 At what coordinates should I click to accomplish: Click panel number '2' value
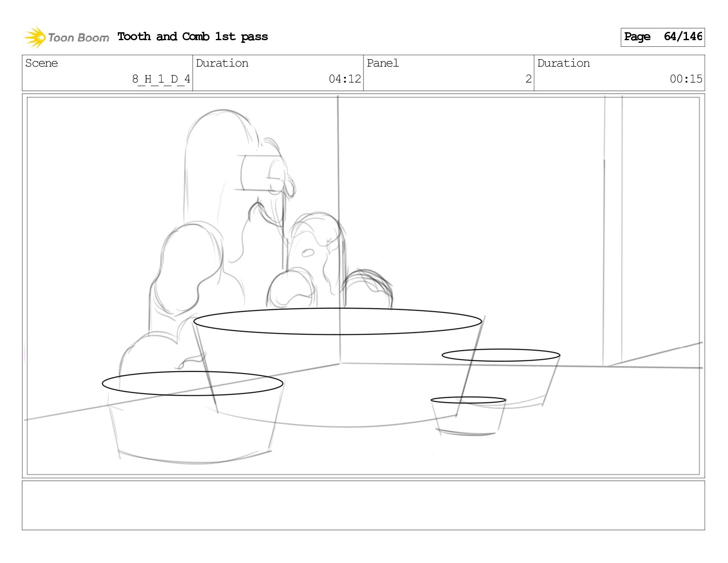coord(528,79)
